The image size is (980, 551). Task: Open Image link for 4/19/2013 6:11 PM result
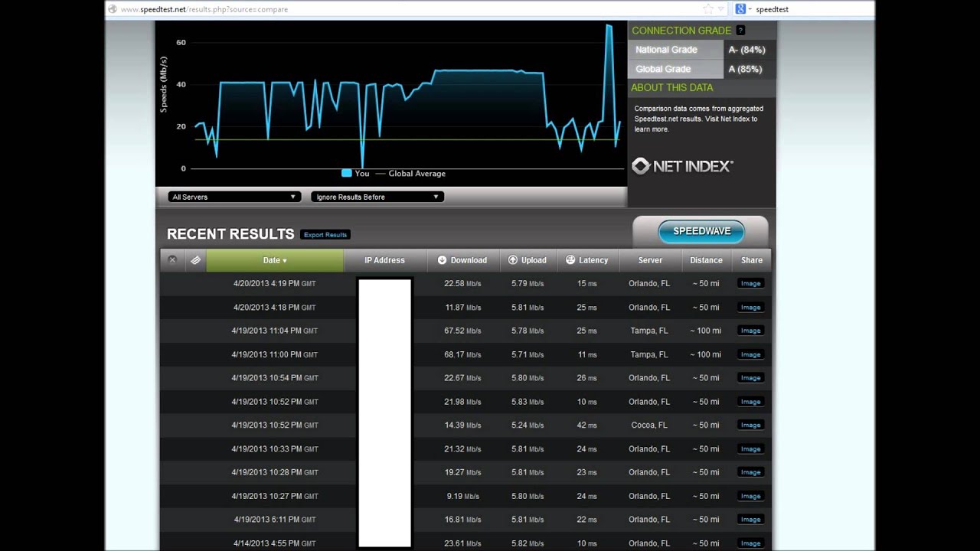[750, 520]
